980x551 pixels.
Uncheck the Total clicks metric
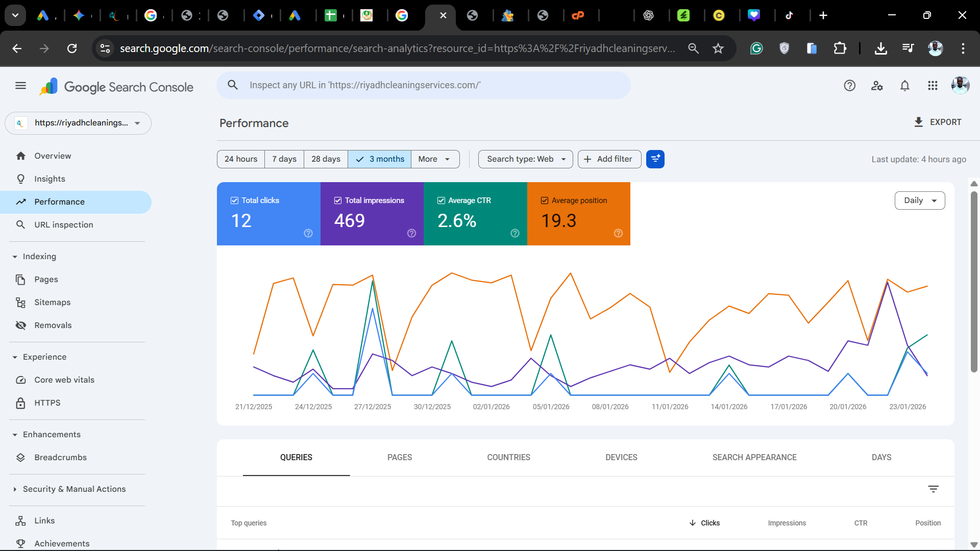click(235, 200)
